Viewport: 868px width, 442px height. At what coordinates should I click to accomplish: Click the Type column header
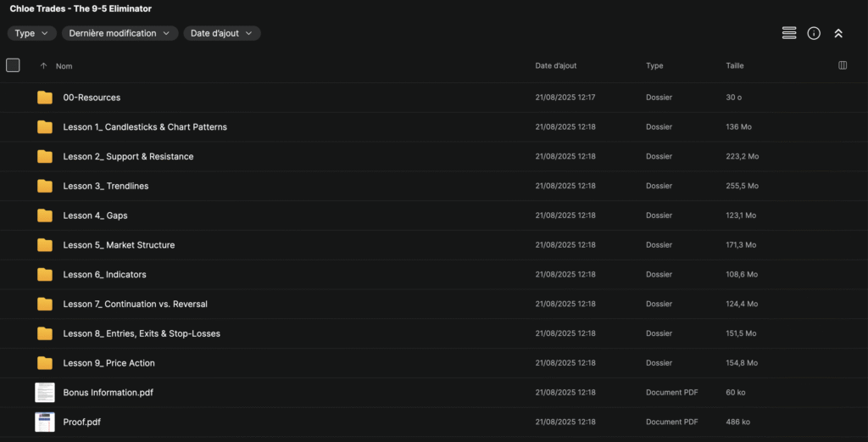point(654,66)
